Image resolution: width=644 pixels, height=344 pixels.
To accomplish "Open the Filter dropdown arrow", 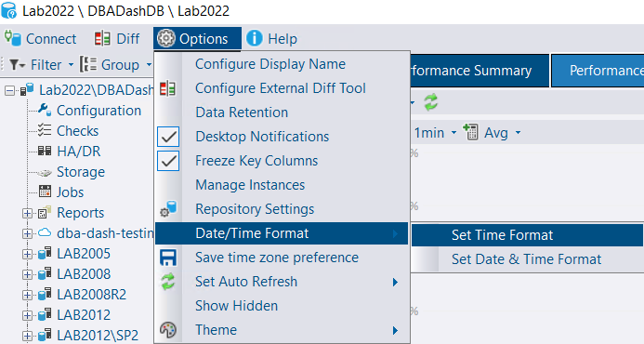I will click(71, 65).
